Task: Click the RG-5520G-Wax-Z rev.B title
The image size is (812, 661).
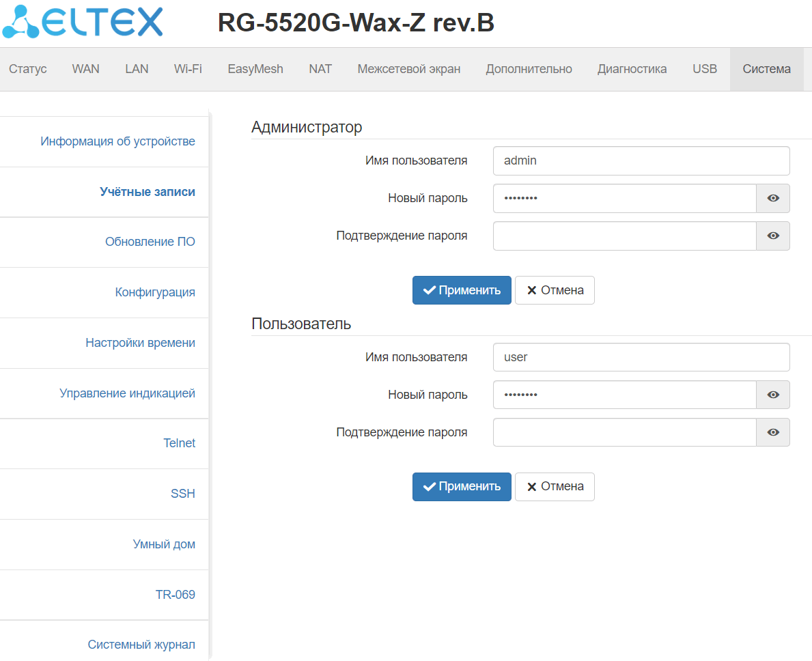Action: [356, 23]
